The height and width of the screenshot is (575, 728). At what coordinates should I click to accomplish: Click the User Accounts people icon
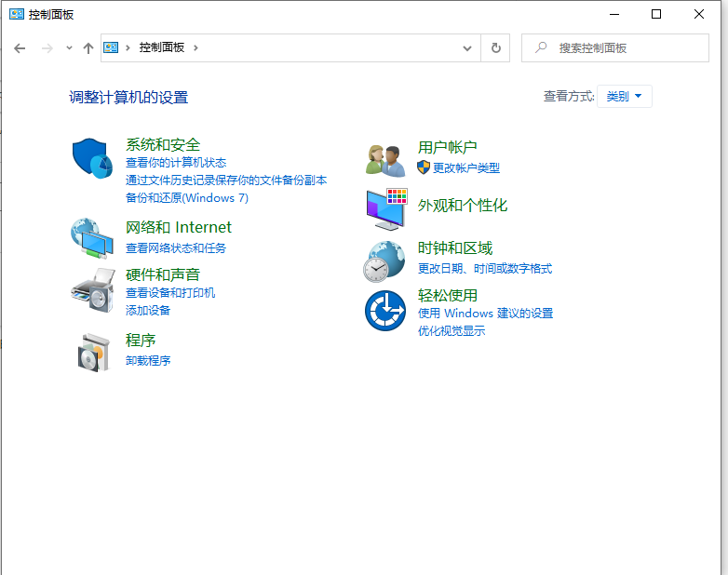click(385, 160)
